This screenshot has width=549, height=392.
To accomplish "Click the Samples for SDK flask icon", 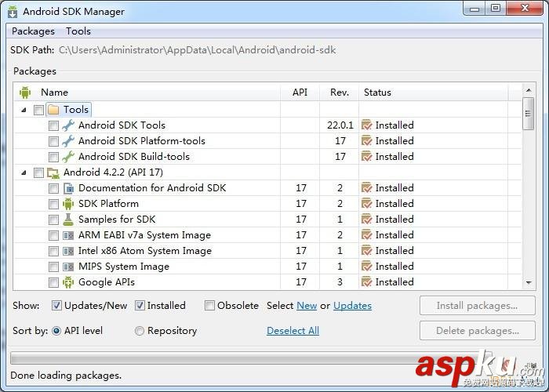I will (x=68, y=220).
